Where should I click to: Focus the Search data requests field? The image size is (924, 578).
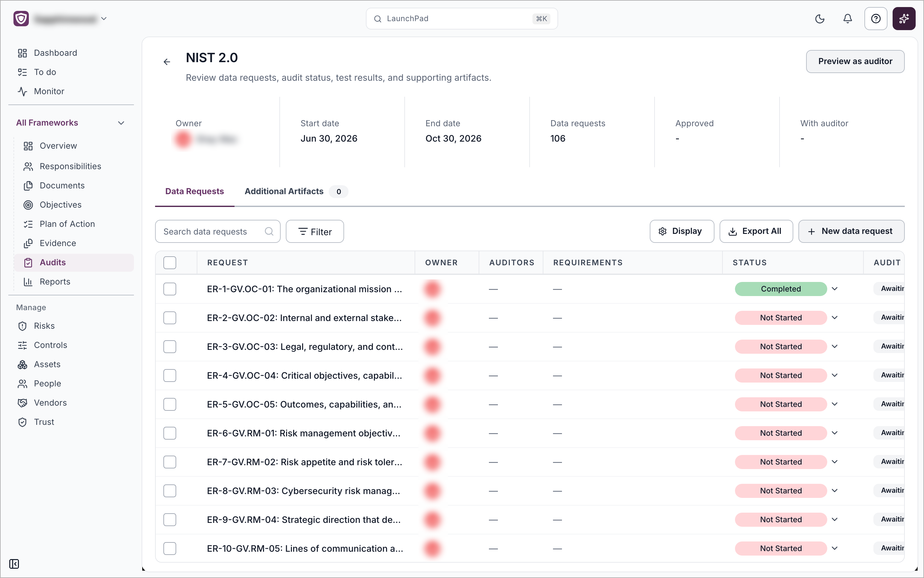tap(218, 231)
